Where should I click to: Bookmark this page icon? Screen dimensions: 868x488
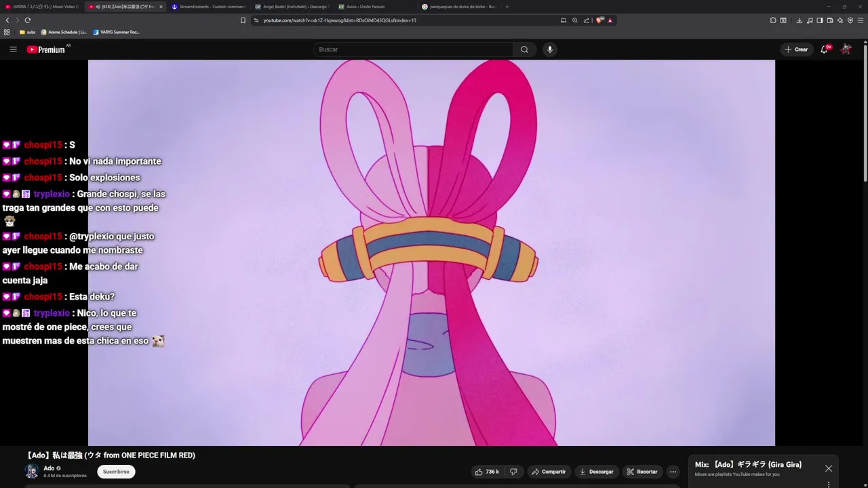[x=243, y=20]
